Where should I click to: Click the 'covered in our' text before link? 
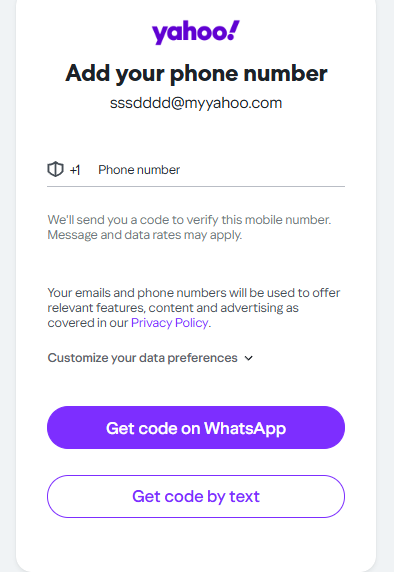pyautogui.click(x=88, y=323)
